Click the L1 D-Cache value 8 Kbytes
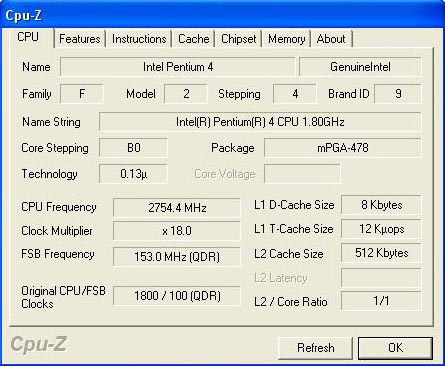This screenshot has width=445, height=366. 381,205
